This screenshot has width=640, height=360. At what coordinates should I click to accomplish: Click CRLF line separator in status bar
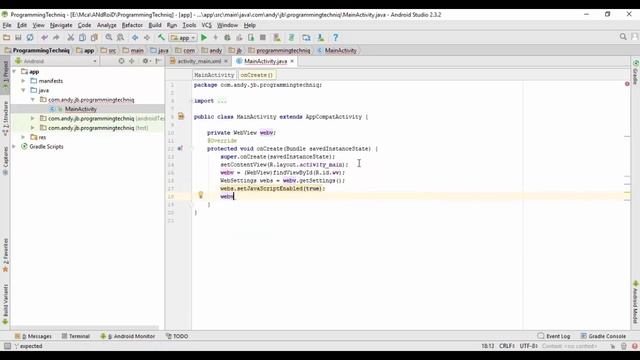[x=507, y=346]
